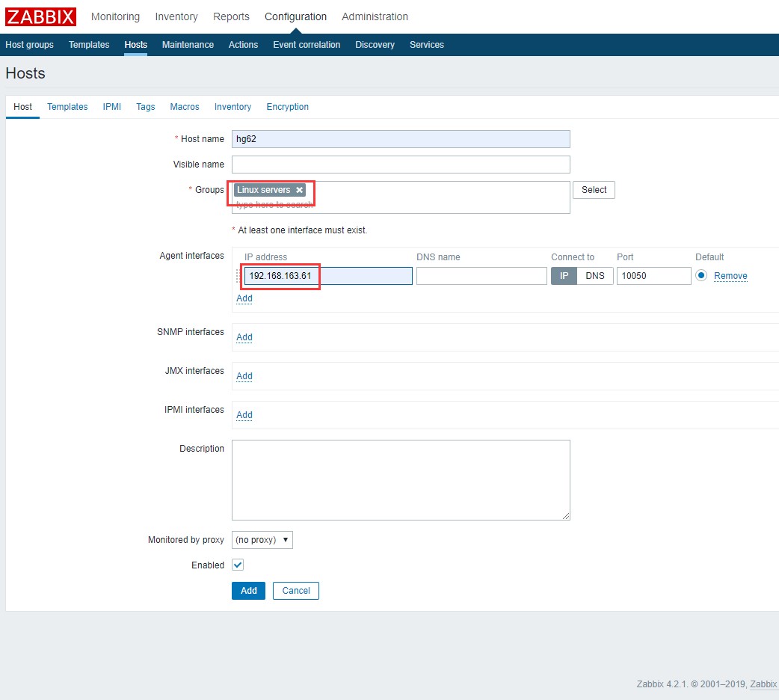Switch to the Macros tab
Screen dimensions: 779x700
pos(185,107)
